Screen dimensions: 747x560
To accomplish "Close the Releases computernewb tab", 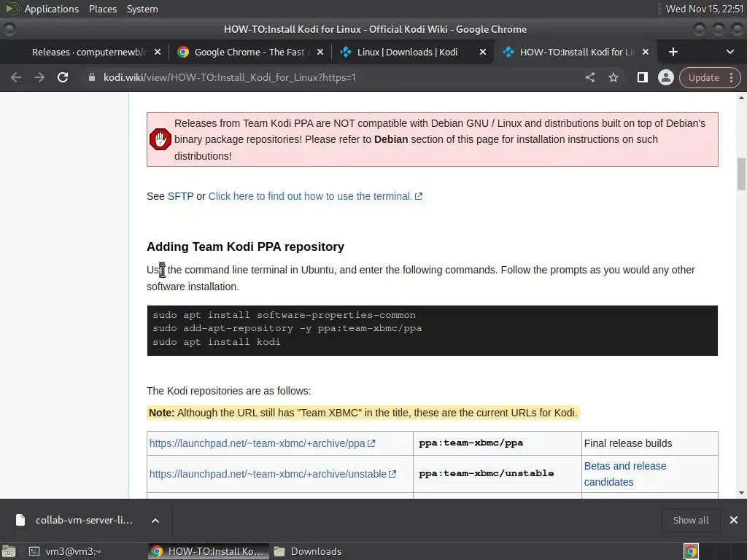I will coord(158,52).
